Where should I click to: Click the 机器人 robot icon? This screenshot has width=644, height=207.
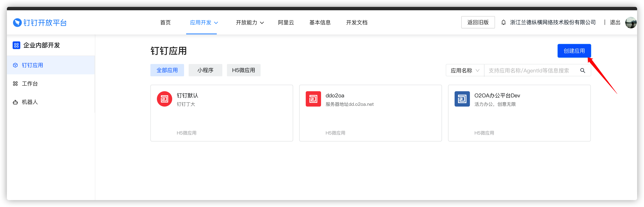click(x=15, y=102)
